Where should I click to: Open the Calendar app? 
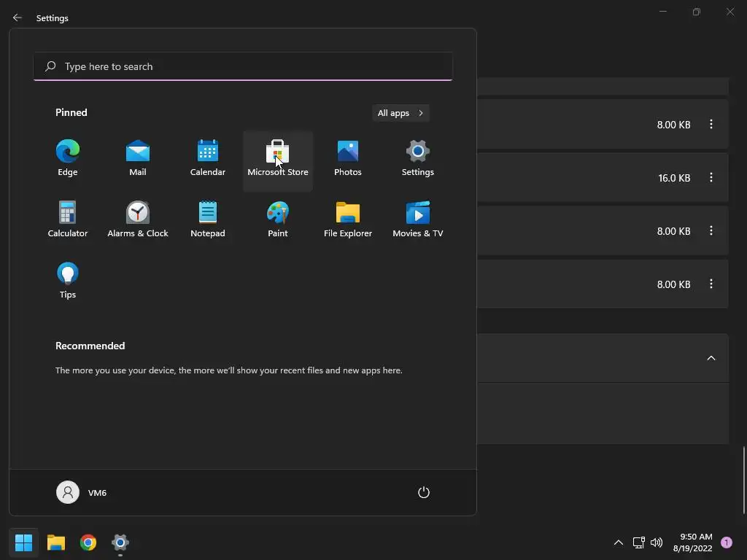208,158
